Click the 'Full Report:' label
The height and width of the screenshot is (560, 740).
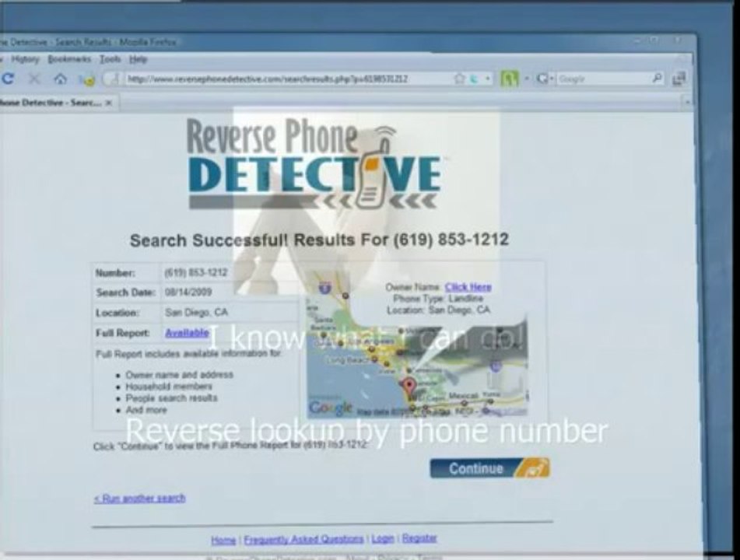[x=123, y=333]
